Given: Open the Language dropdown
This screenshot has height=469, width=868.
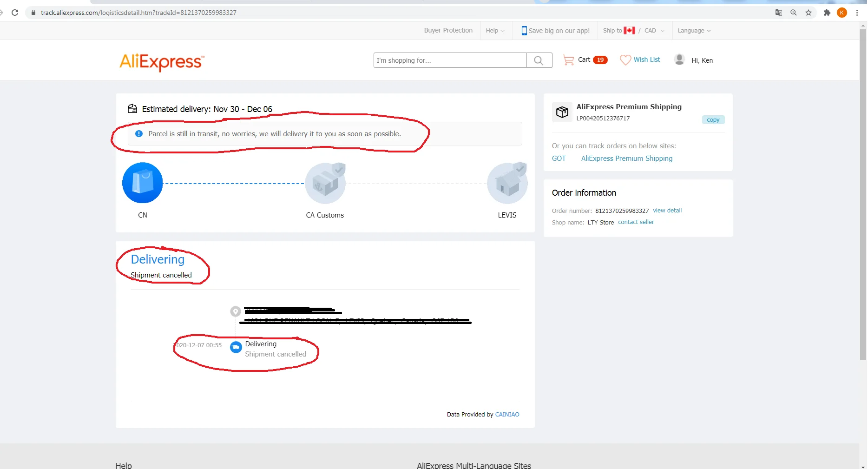Looking at the screenshot, I should [x=694, y=31].
